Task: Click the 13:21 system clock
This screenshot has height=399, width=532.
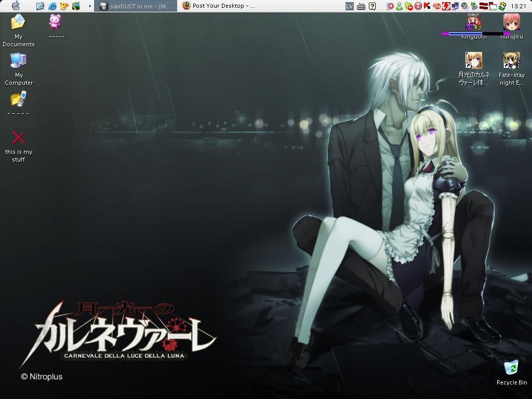Action: [518, 6]
